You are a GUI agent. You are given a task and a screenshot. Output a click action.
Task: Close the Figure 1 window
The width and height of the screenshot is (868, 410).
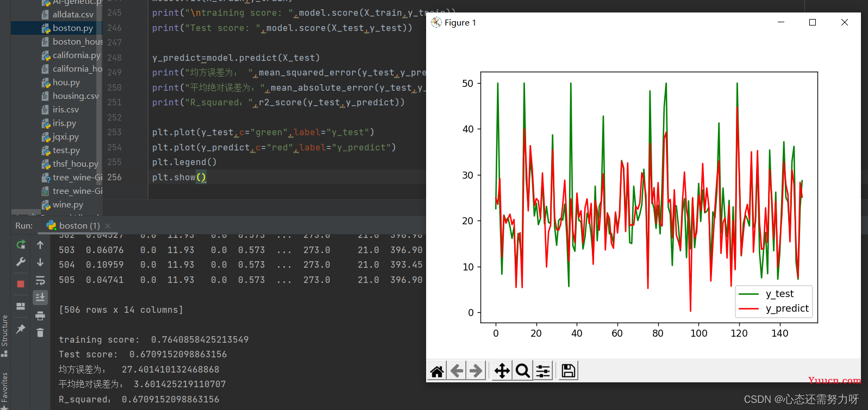click(844, 22)
